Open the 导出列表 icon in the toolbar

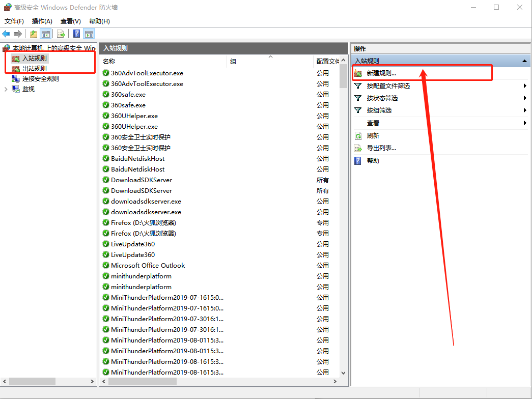(x=61, y=34)
